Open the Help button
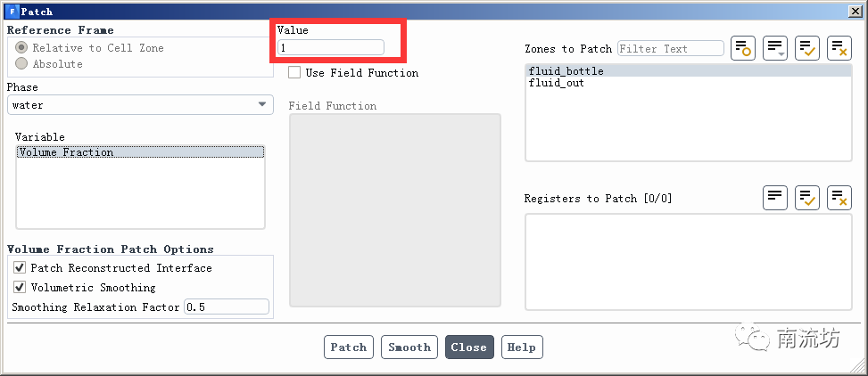Image resolution: width=868 pixels, height=376 pixels. (x=522, y=347)
